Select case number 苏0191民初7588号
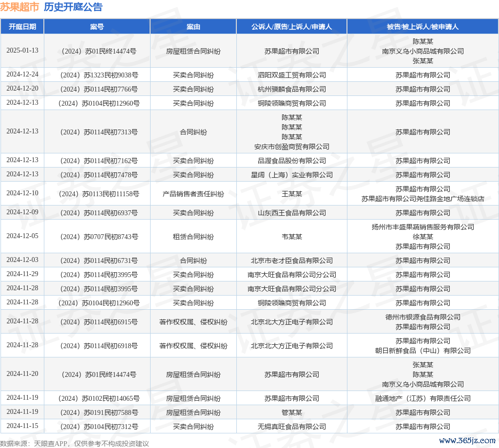The image size is (499, 448). point(99,413)
